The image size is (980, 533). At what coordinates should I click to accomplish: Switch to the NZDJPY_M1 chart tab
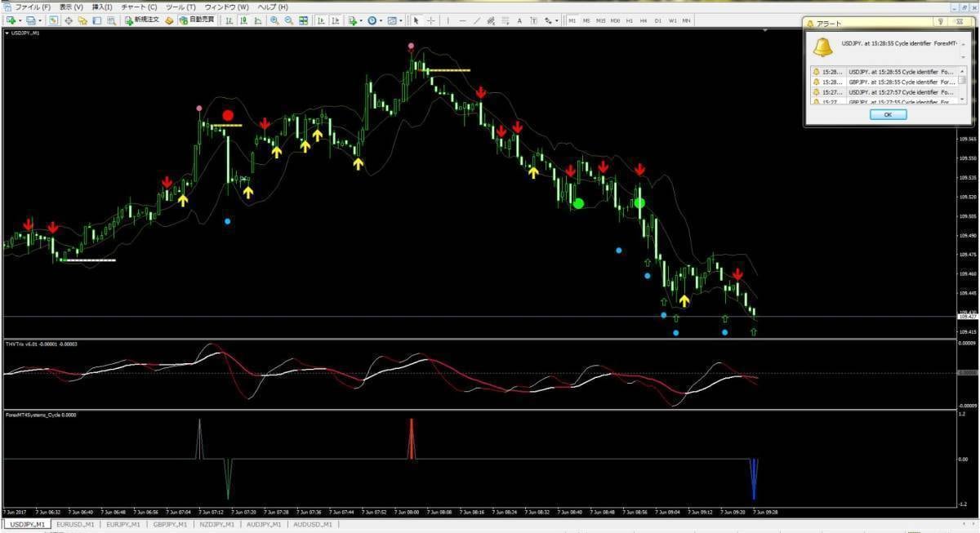point(216,524)
